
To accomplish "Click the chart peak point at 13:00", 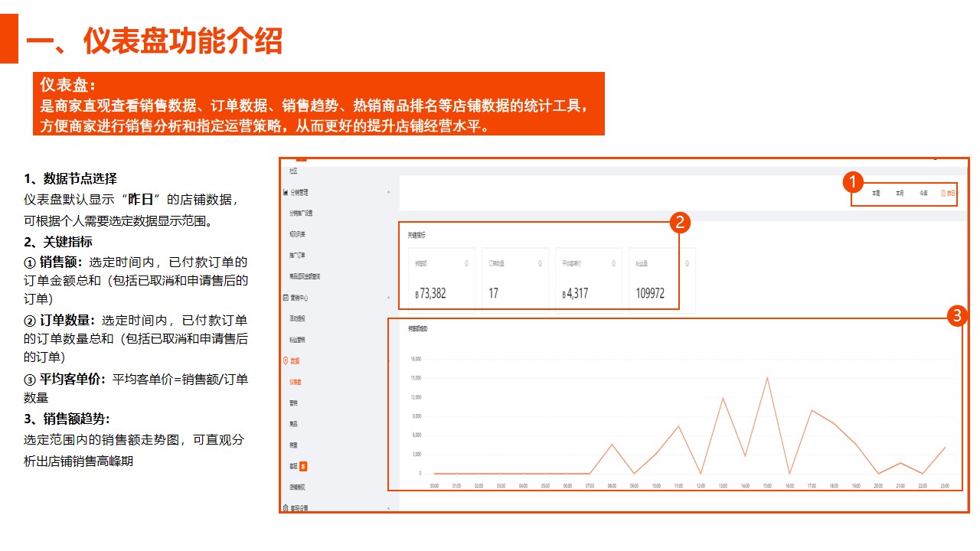I will pyautogui.click(x=723, y=397).
